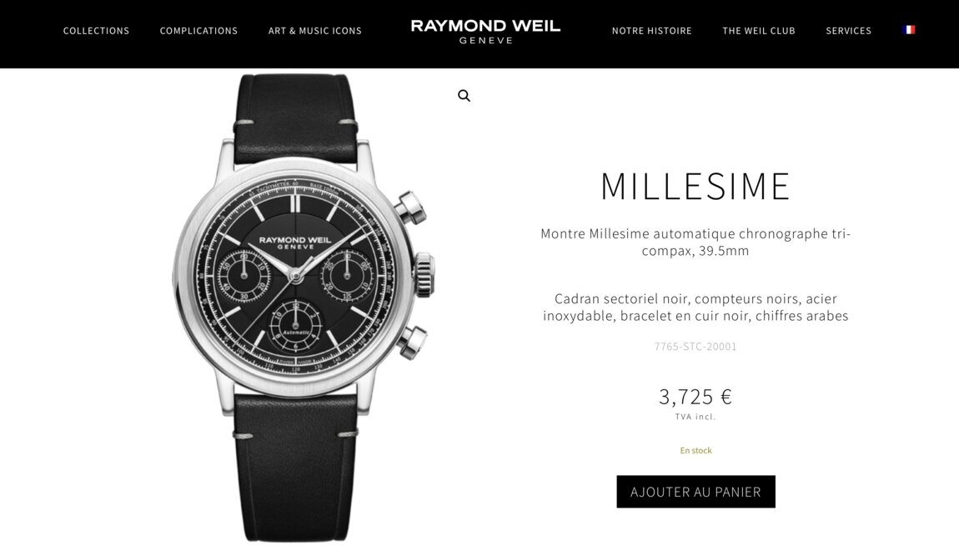Click the reference number 7765-STC-20001

[x=696, y=347]
